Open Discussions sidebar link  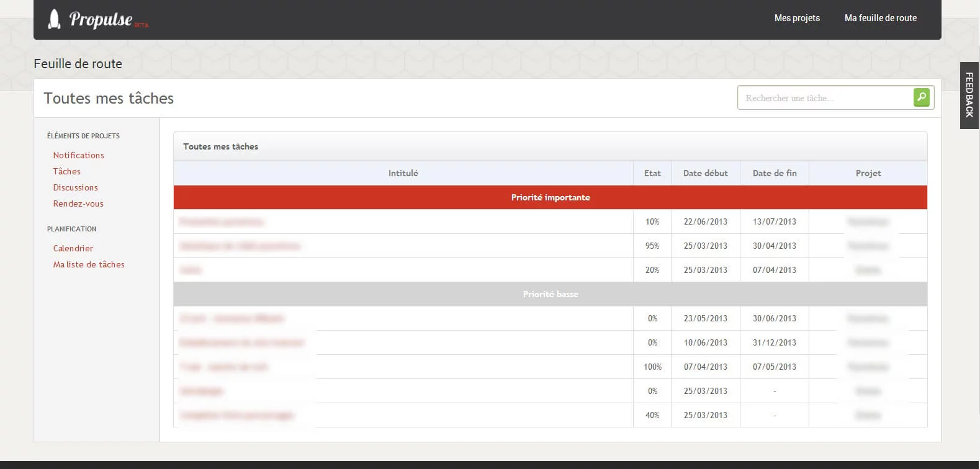76,187
